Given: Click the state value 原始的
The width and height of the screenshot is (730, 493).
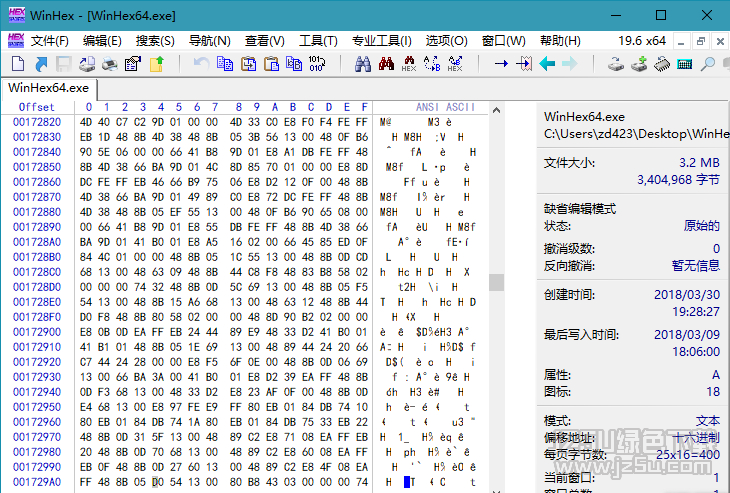Looking at the screenshot, I should pos(702,226).
